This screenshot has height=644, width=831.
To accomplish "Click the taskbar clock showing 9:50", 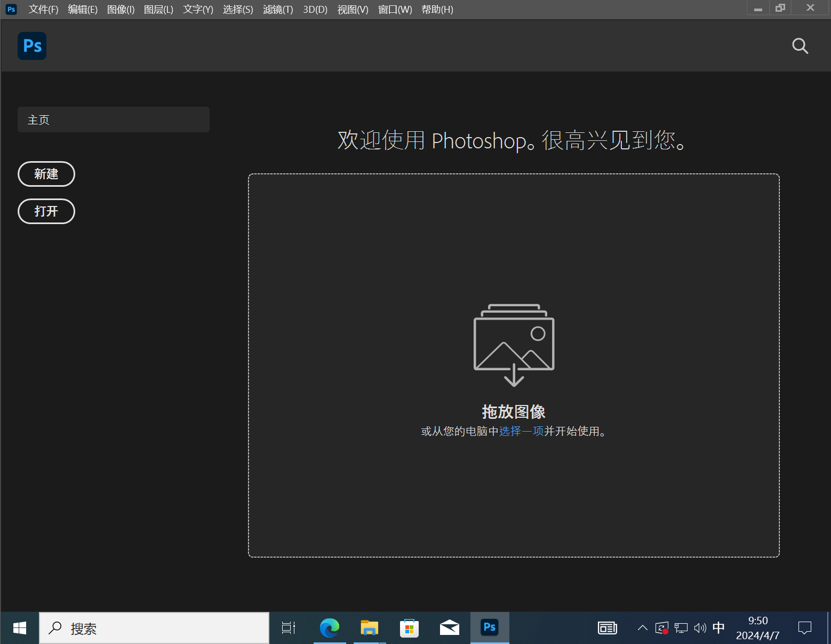I will point(758,628).
